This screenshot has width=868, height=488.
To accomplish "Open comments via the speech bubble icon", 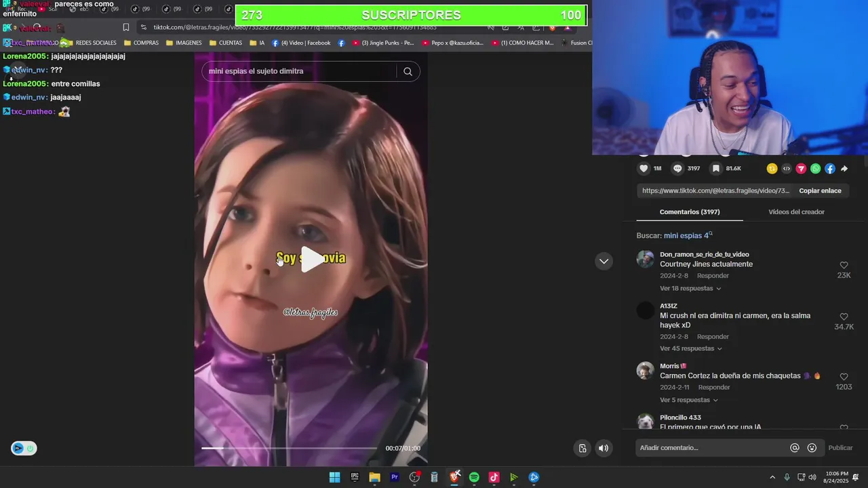I will (x=677, y=169).
